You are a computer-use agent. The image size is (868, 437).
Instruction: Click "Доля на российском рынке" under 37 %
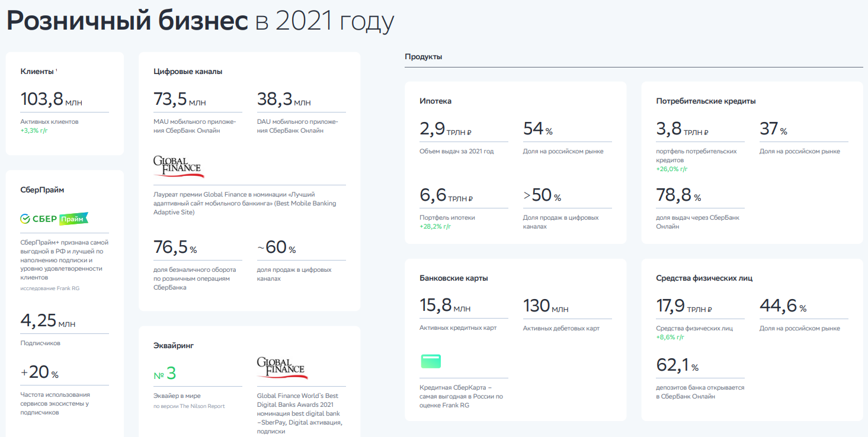pos(800,151)
